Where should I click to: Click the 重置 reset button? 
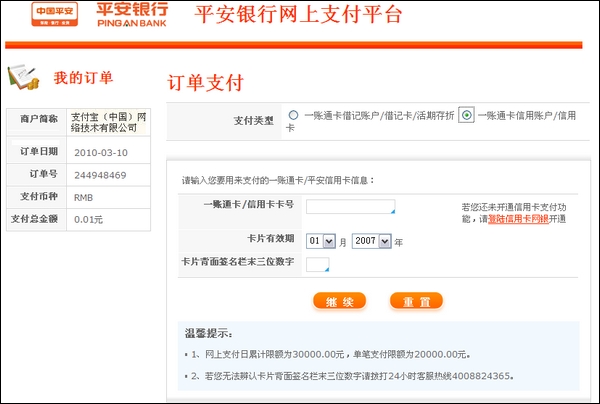click(416, 301)
